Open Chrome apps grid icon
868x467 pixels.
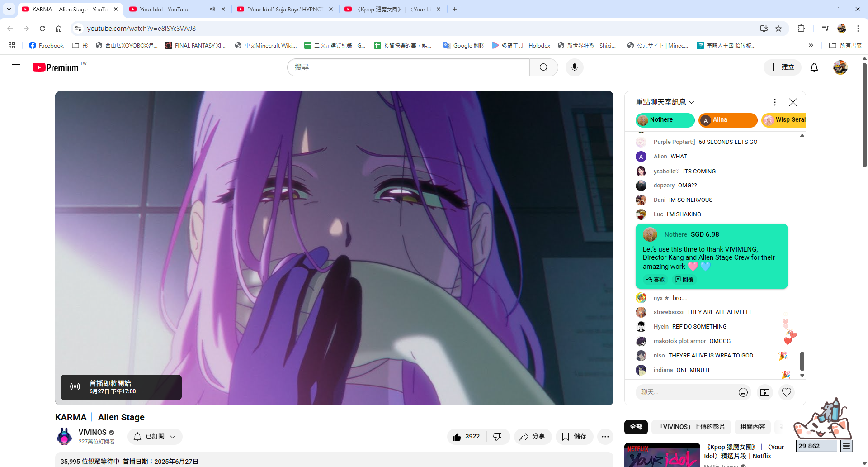tap(12, 45)
